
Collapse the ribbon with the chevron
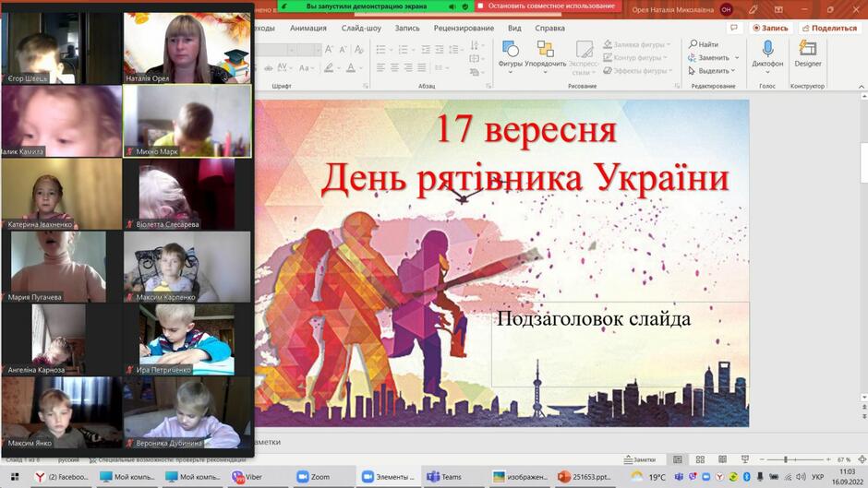[861, 87]
